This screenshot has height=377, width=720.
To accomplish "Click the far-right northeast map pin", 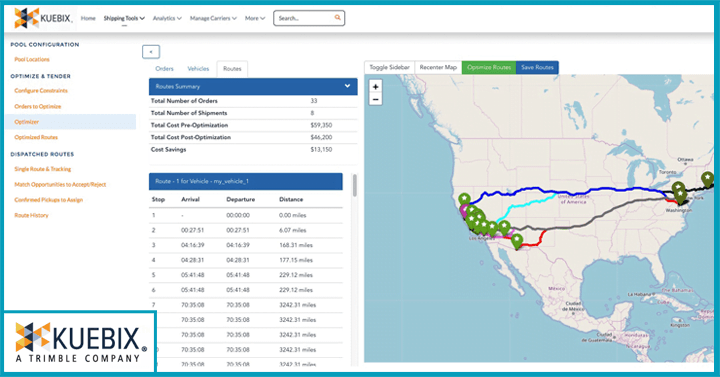I will coord(708,178).
